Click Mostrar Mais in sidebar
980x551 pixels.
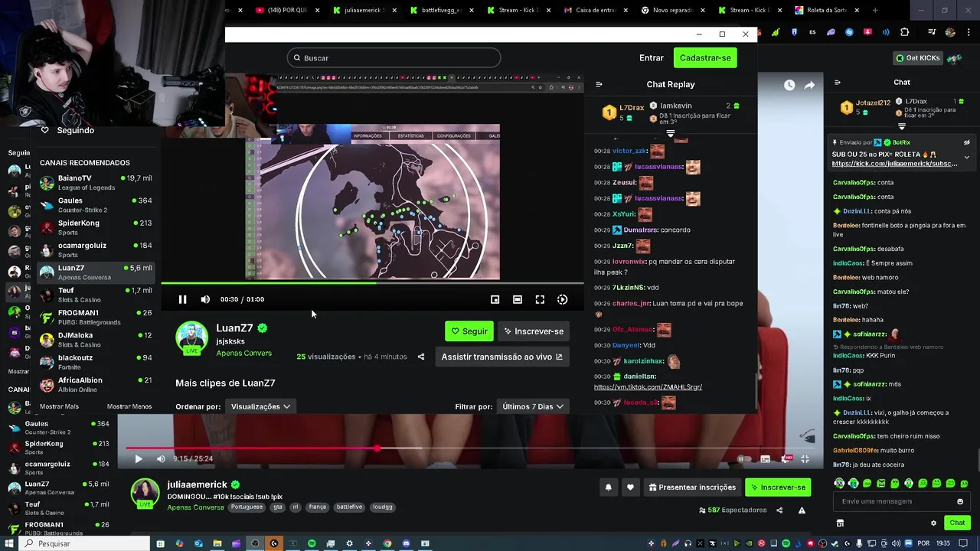point(60,406)
